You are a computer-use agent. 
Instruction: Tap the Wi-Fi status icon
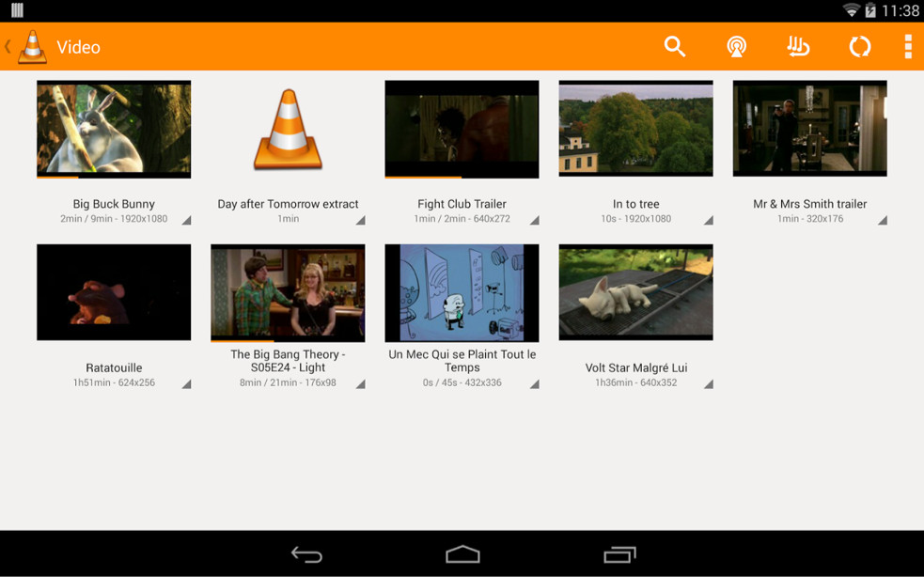pyautogui.click(x=851, y=10)
